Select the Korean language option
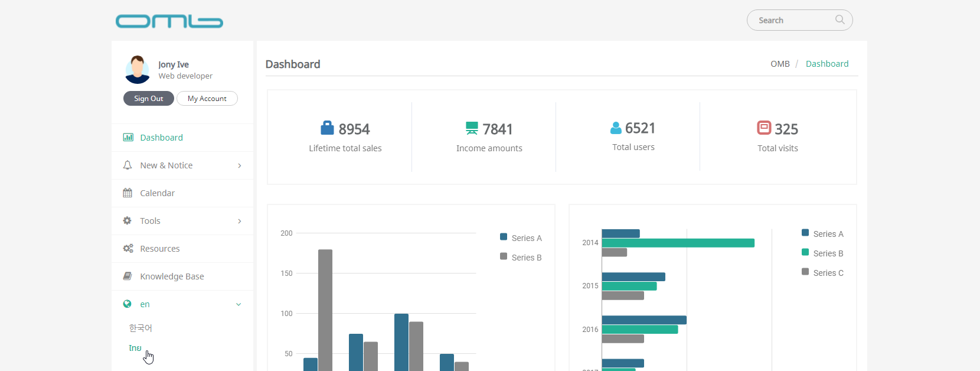980x371 pixels. [x=141, y=328]
